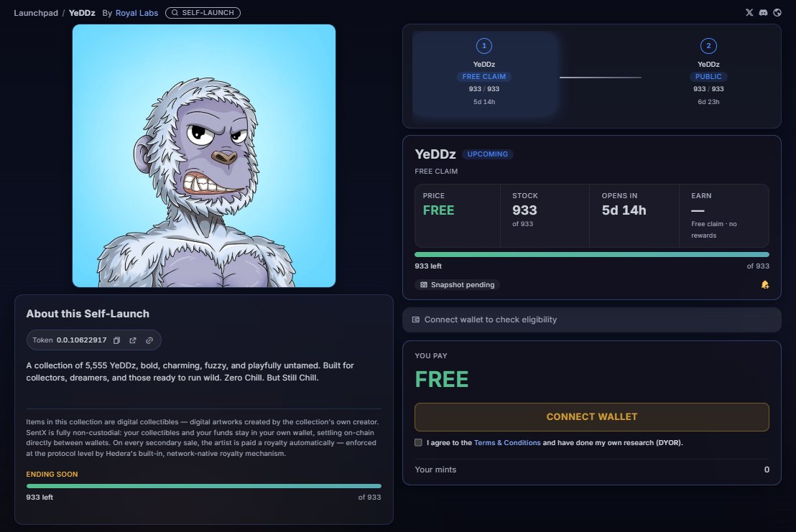This screenshot has height=532, width=796.
Task: Click the notification bell reminder icon
Action: coord(765,285)
